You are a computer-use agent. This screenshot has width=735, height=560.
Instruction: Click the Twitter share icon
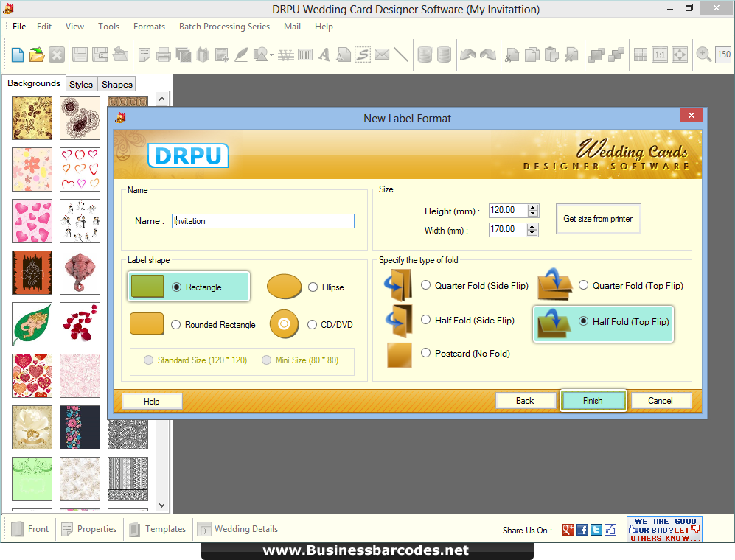click(x=596, y=530)
